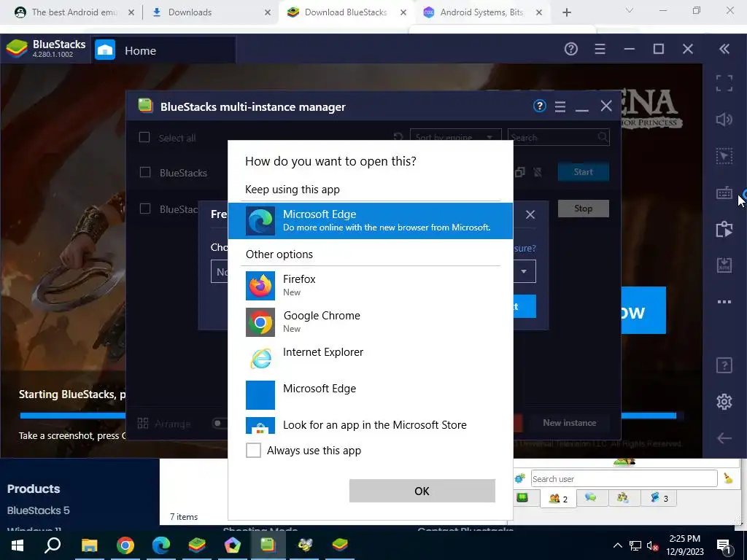Click the Search user input field

(x=624, y=478)
